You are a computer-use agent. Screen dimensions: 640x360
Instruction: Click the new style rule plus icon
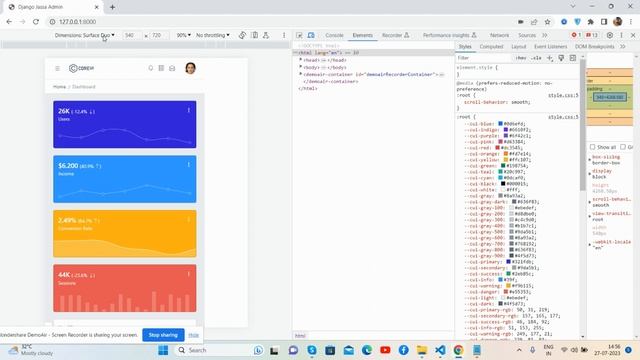click(x=550, y=58)
